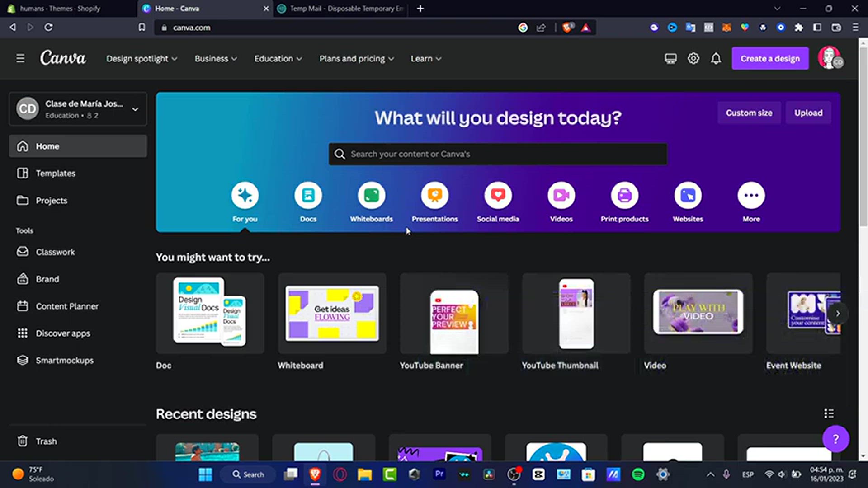This screenshot has height=488, width=868.
Task: Select the Presentations category icon
Action: click(x=435, y=195)
